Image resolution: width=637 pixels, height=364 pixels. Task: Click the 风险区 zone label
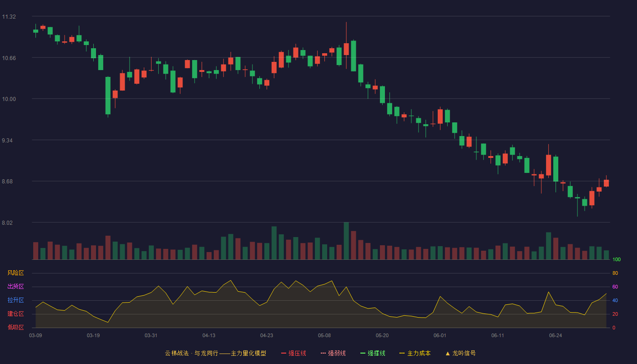click(15, 273)
